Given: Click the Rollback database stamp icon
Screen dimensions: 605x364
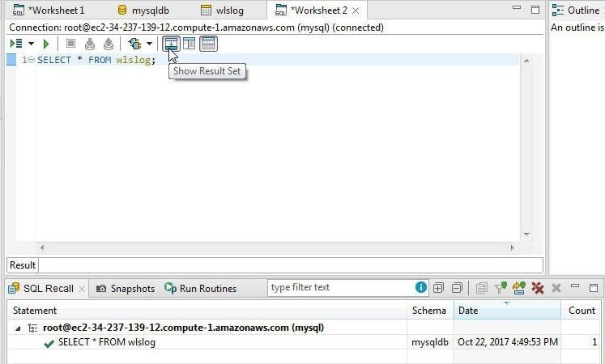Looking at the screenshot, I should coord(109,44).
